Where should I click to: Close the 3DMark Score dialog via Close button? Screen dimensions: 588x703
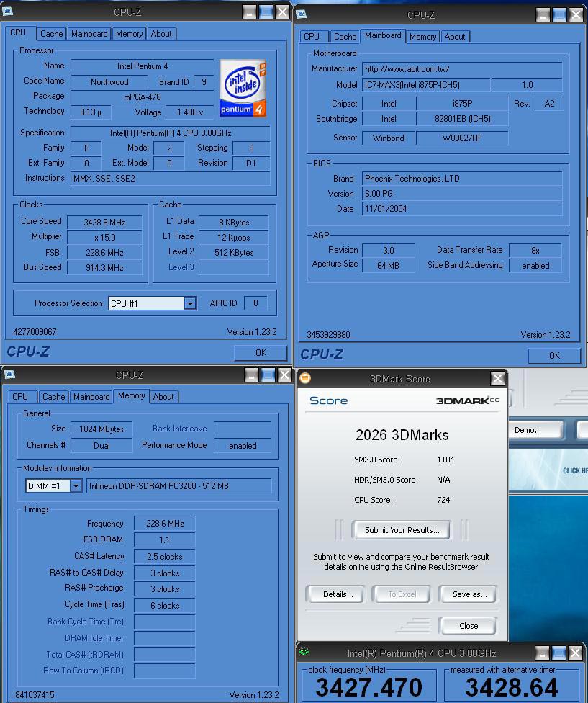point(468,625)
